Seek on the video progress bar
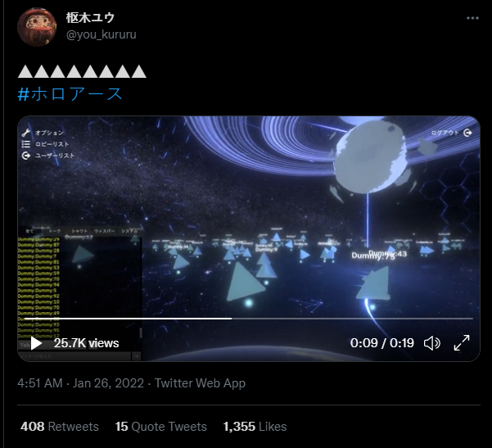This screenshot has width=492, height=448. coord(249,319)
